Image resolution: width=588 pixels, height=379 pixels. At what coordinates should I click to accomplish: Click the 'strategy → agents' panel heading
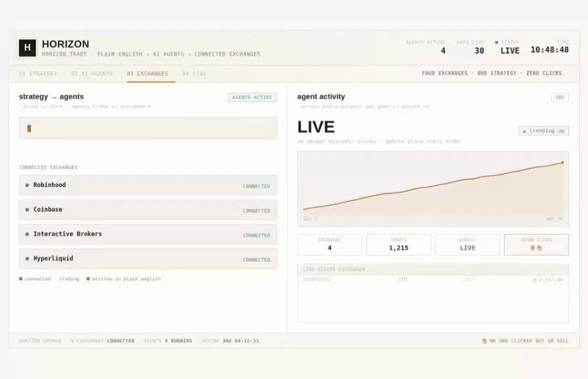pyautogui.click(x=52, y=96)
